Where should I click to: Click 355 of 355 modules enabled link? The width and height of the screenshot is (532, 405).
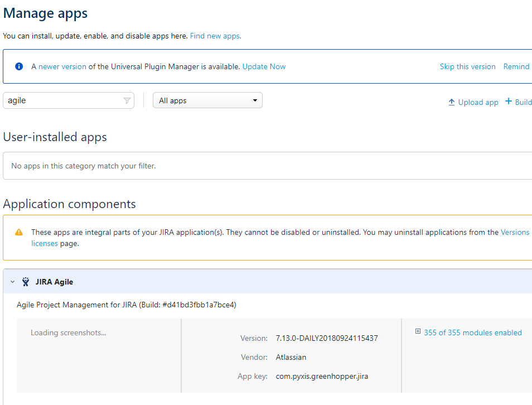(473, 332)
